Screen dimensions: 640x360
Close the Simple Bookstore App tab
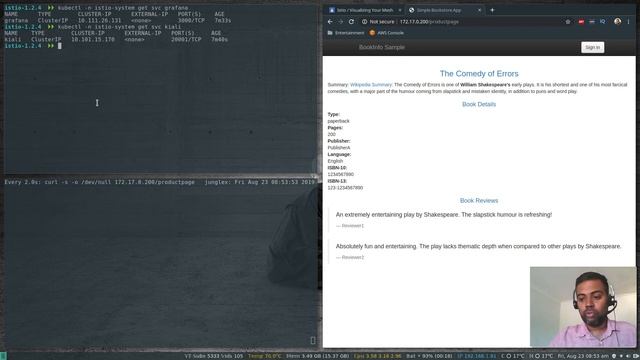pos(480,10)
